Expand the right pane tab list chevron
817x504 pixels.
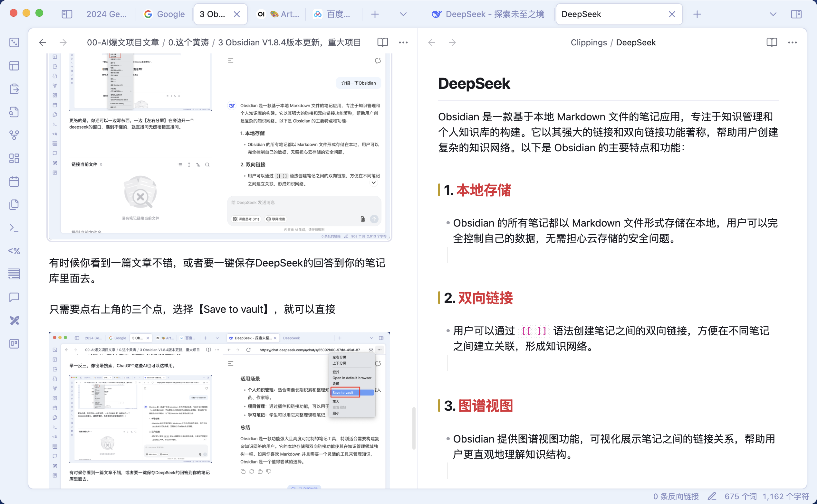[773, 14]
